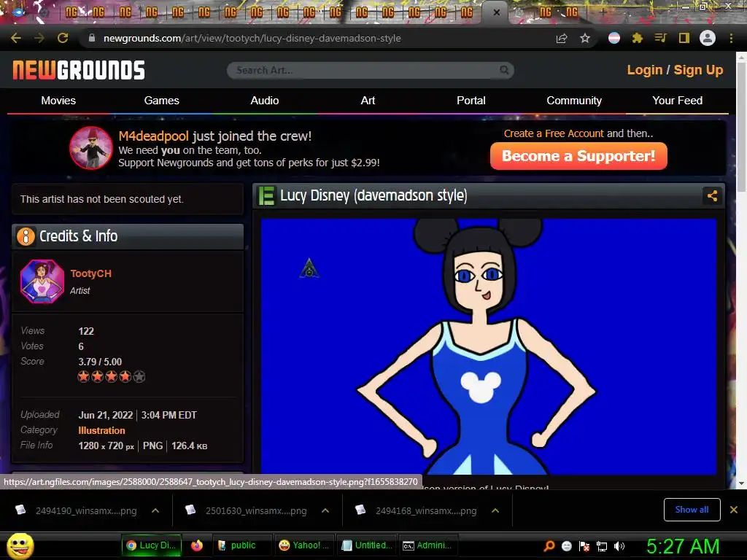This screenshot has width=747, height=560.
Task: Toggle the browser side panel icon
Action: (684, 38)
